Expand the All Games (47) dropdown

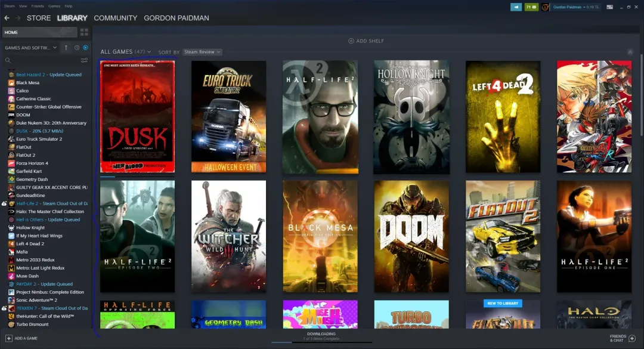pos(126,52)
